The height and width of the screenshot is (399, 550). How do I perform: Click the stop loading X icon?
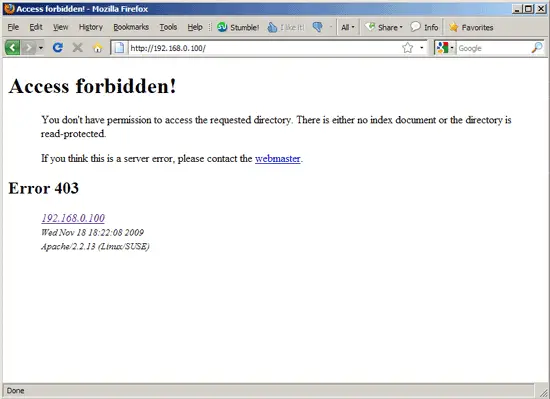click(78, 47)
